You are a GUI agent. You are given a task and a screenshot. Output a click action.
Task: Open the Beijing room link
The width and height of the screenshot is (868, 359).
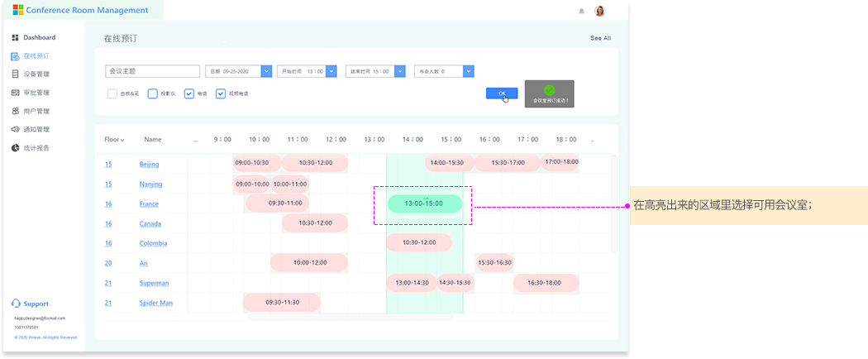tap(149, 164)
